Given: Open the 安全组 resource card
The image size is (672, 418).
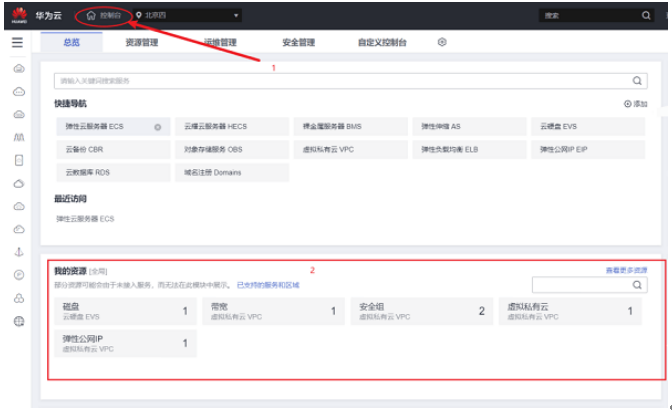Looking at the screenshot, I should (x=422, y=311).
